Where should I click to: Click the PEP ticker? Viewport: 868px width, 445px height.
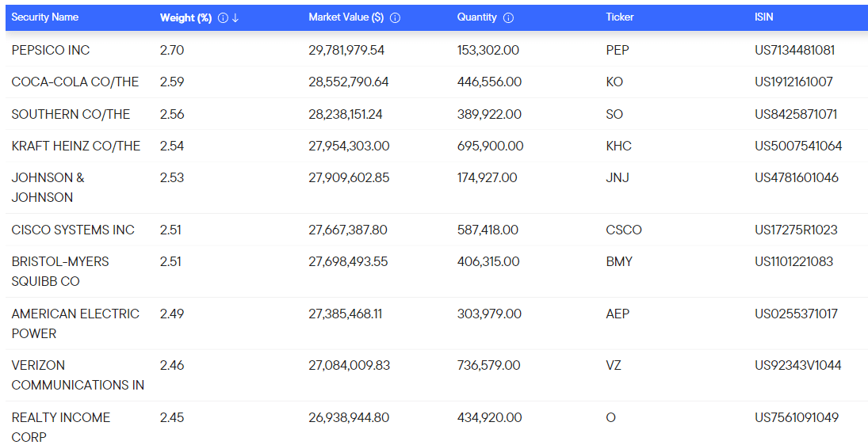pos(618,51)
